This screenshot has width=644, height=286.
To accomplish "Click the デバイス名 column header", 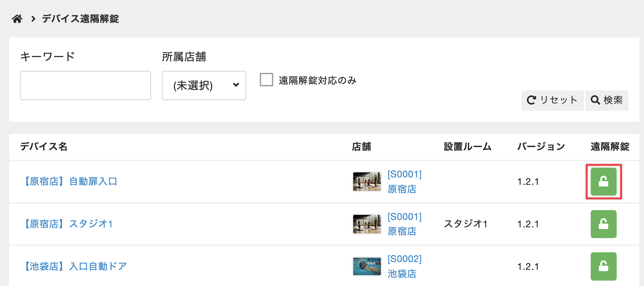I will pyautogui.click(x=44, y=147).
